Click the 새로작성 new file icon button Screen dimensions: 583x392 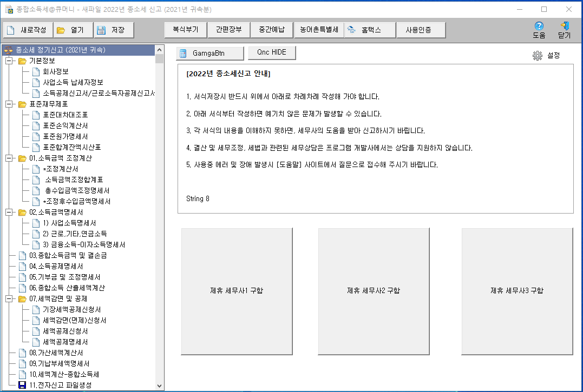coord(28,30)
